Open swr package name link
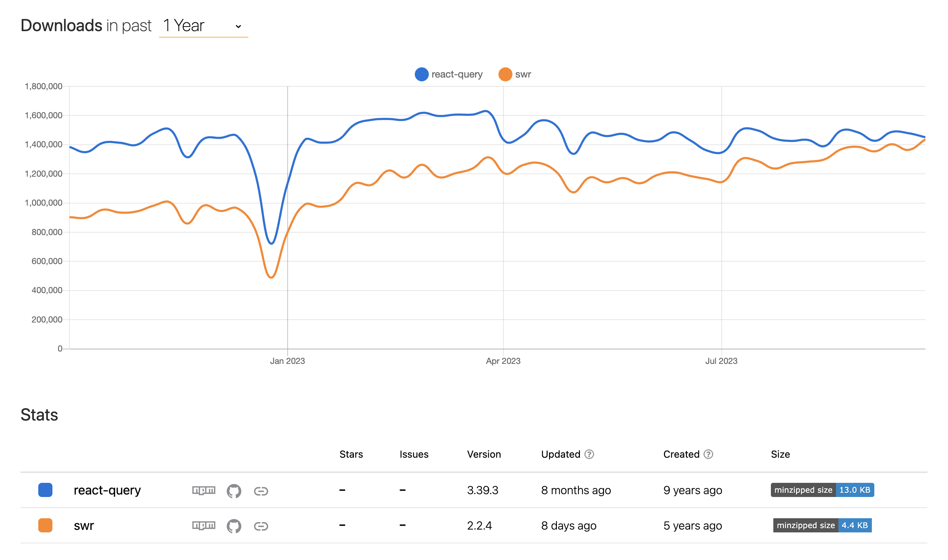 click(84, 525)
